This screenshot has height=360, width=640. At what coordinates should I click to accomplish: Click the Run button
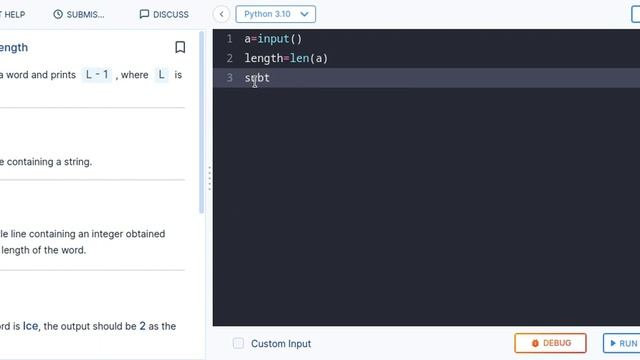(622, 343)
